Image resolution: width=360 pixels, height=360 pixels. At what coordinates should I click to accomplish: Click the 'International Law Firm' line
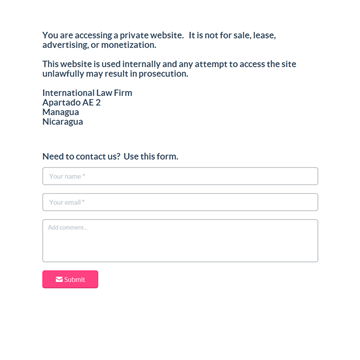click(x=87, y=93)
